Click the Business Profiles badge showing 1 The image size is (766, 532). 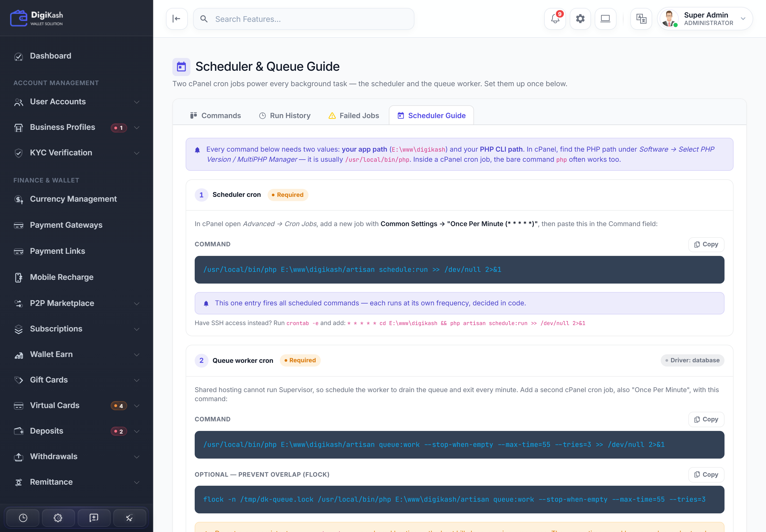[x=119, y=128]
